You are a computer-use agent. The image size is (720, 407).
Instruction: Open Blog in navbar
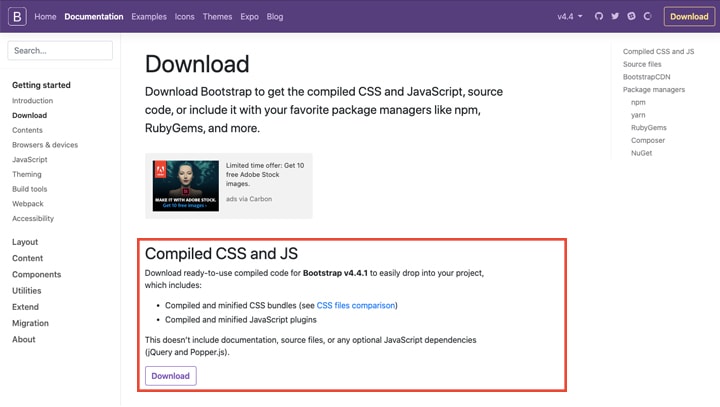(x=275, y=17)
